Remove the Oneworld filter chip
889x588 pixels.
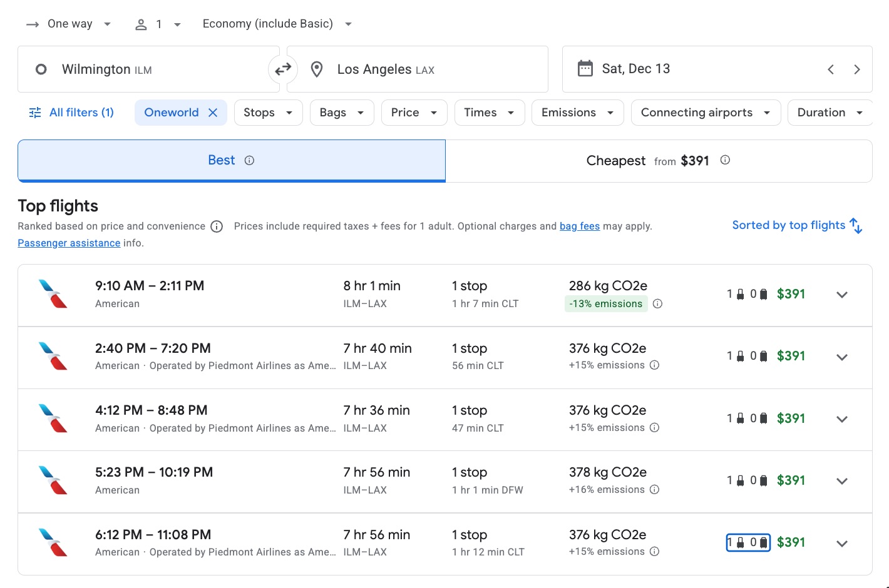coord(213,112)
